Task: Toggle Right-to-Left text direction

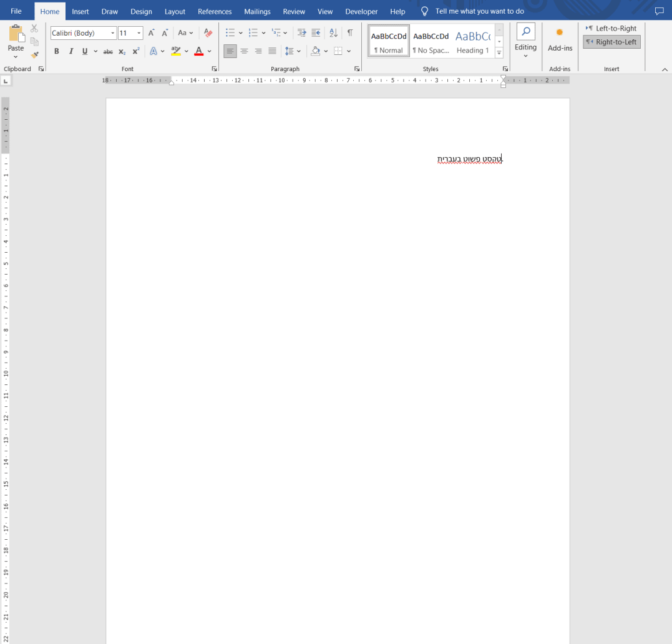Action: [x=611, y=42]
